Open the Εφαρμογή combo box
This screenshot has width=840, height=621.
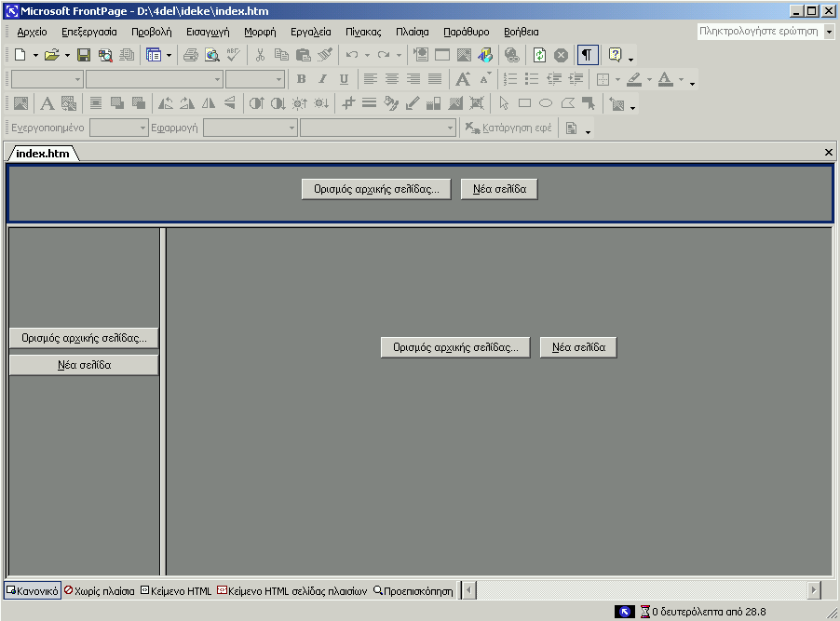(x=251, y=128)
